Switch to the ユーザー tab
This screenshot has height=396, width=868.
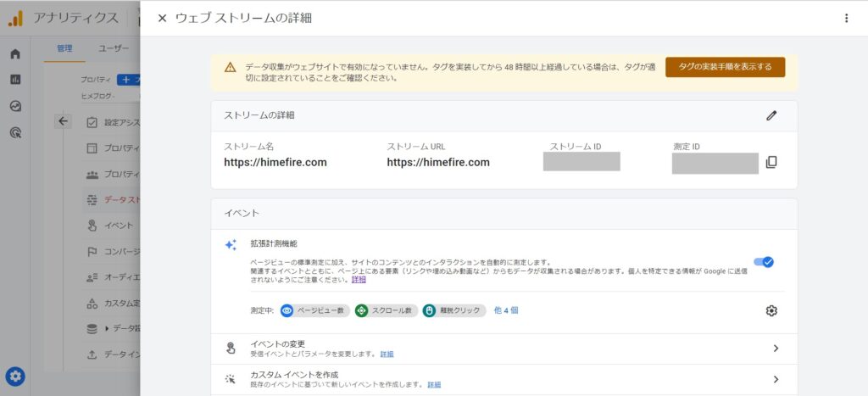click(x=114, y=48)
